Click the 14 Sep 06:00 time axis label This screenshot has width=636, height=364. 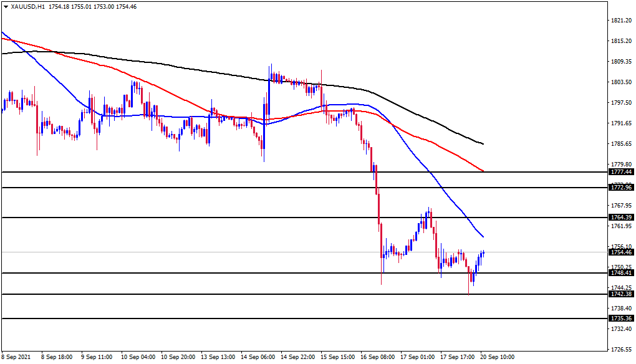tap(258, 357)
